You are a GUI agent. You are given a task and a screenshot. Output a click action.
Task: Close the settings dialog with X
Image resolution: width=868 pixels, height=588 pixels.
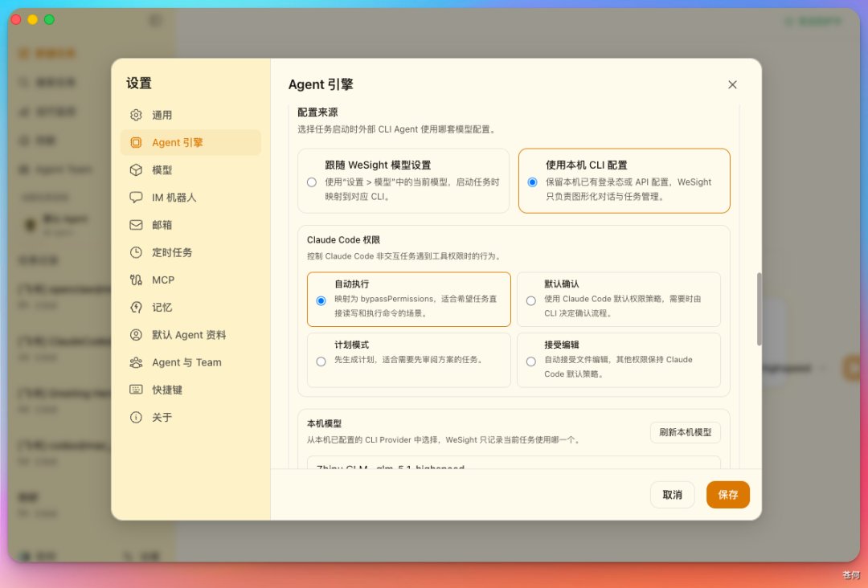(x=732, y=84)
